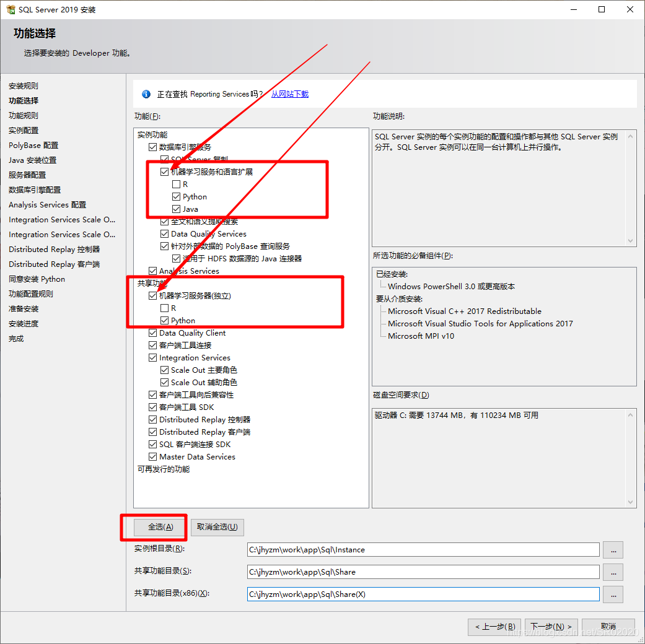The width and height of the screenshot is (645, 644).
Task: Select the 安装规则 step in sidebar
Action: coord(24,86)
